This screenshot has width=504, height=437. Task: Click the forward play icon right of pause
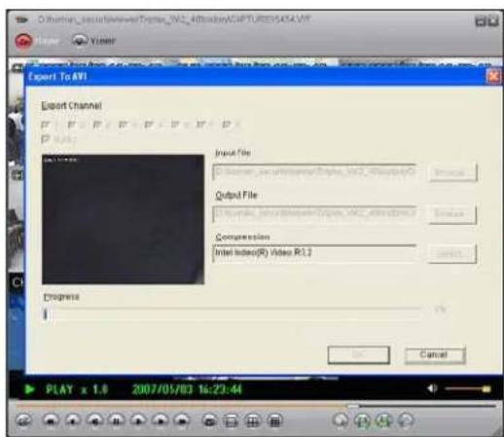point(138,420)
